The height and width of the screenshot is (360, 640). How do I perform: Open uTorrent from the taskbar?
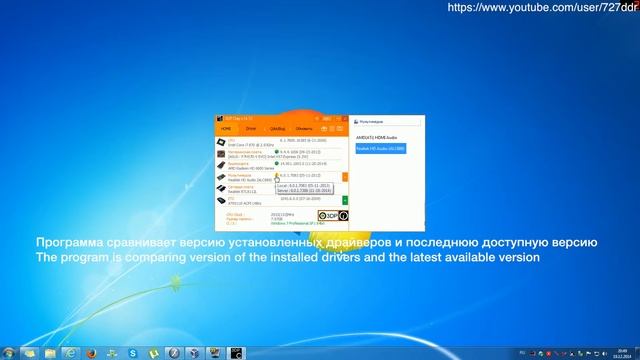coord(153,353)
